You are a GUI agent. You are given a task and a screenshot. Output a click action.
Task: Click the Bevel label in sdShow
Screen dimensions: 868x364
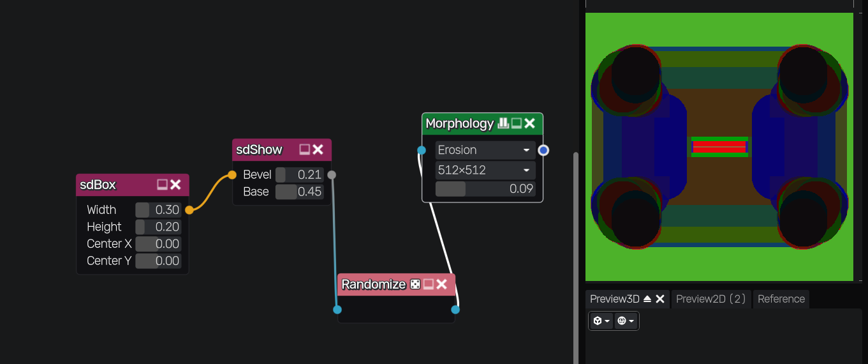257,175
